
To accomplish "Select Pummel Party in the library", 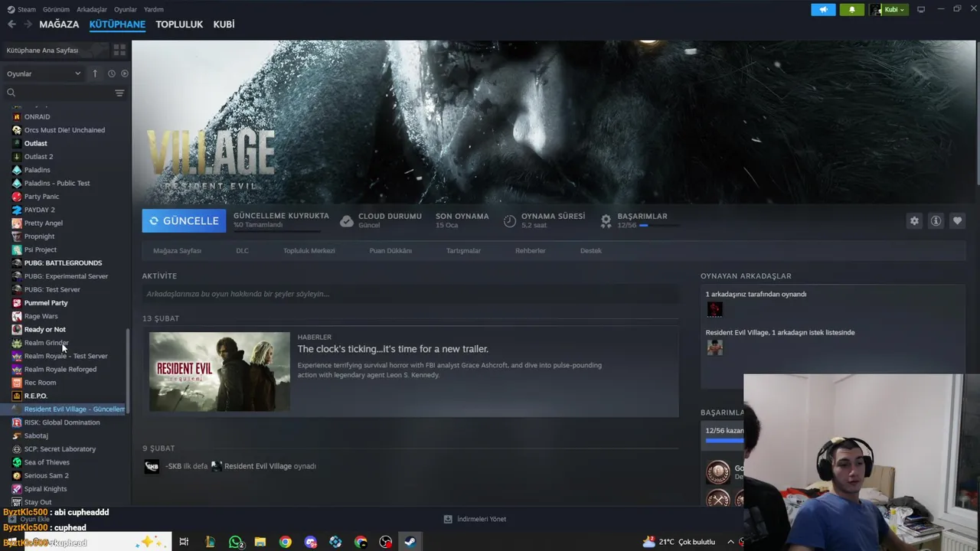I will click(x=46, y=302).
